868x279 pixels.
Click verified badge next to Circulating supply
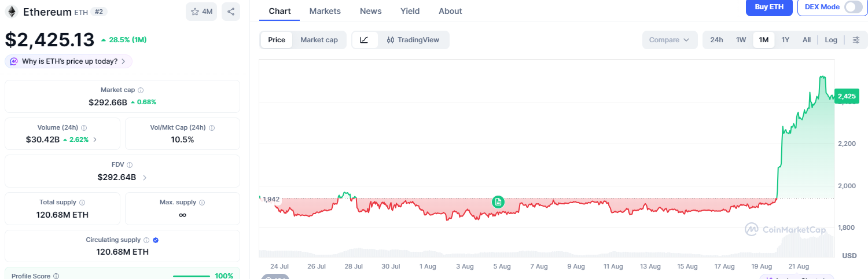coord(156,240)
